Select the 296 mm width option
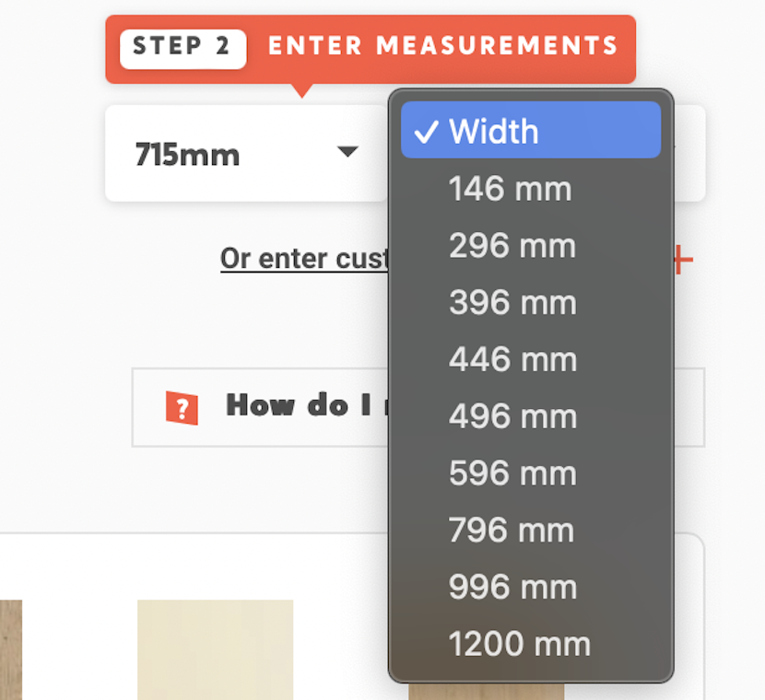Viewport: 765px width, 700px height. coord(512,246)
